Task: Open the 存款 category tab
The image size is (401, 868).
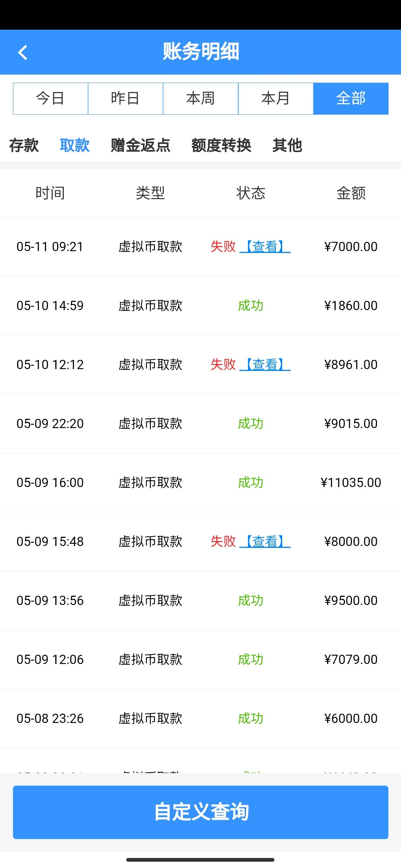Action: 24,145
